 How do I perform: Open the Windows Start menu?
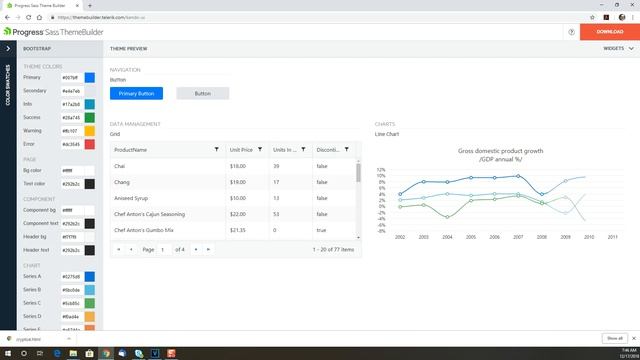pos(8,353)
